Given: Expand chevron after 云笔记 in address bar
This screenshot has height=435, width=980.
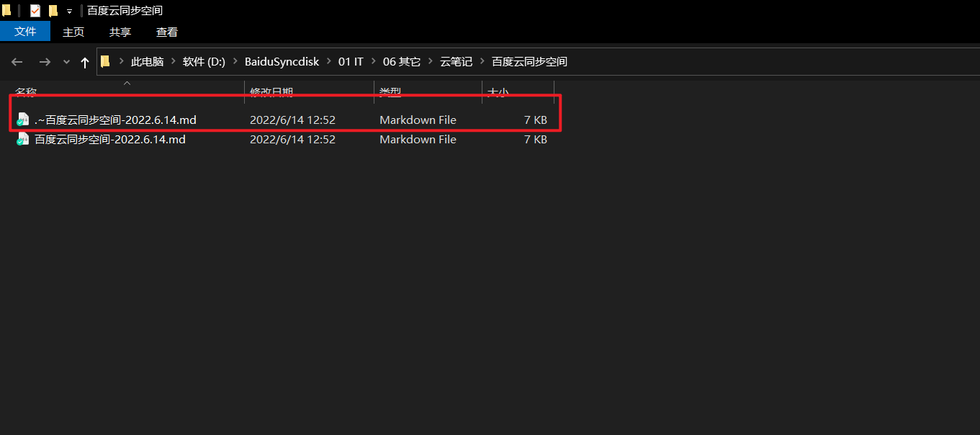Looking at the screenshot, I should 482,62.
